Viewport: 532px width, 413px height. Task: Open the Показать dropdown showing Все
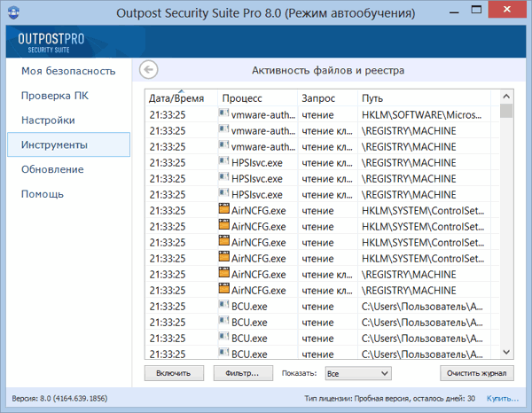pyautogui.click(x=357, y=374)
